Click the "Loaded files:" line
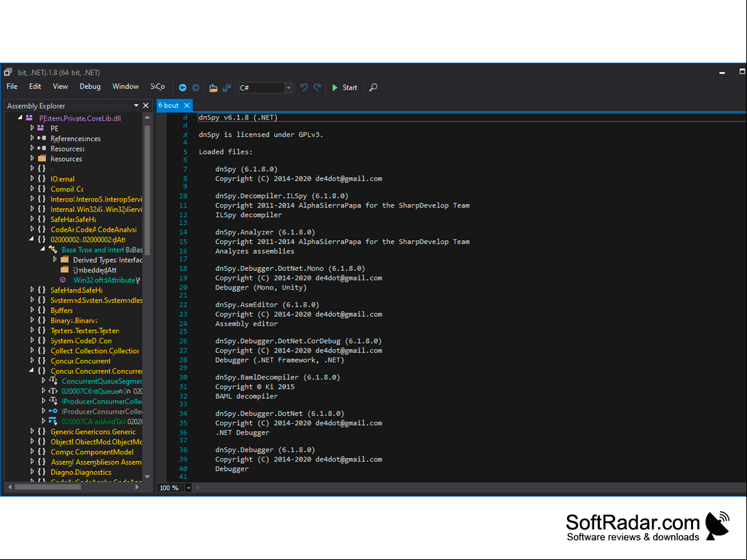The image size is (747, 560). (x=226, y=152)
